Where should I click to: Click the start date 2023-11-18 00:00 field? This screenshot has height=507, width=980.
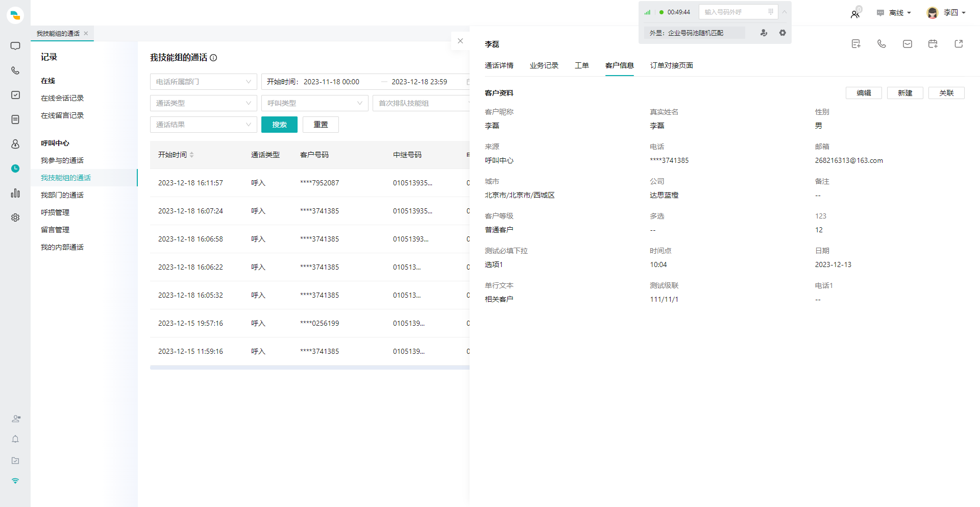pos(331,82)
